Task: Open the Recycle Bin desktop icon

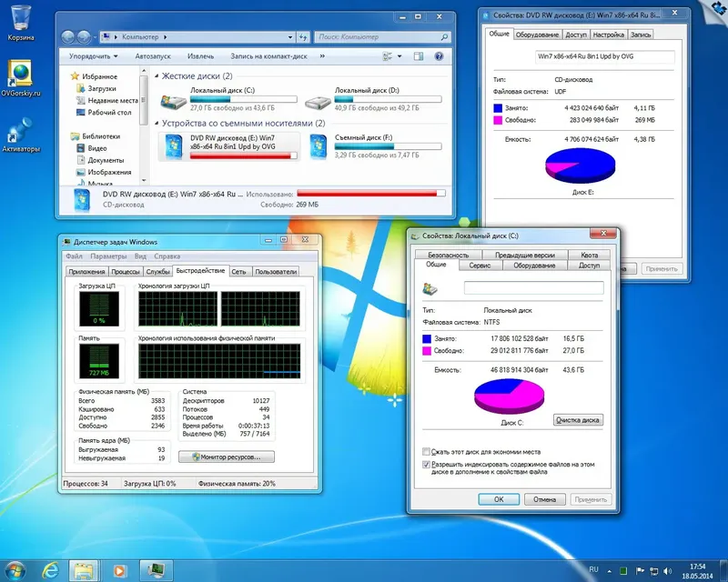Action: [x=20, y=22]
